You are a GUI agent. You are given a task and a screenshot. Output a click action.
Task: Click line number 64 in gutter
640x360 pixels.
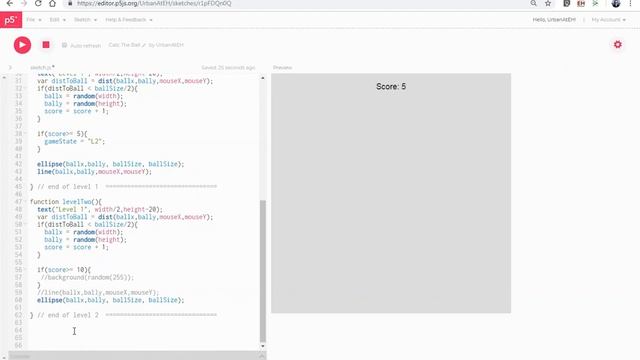pyautogui.click(x=18, y=330)
